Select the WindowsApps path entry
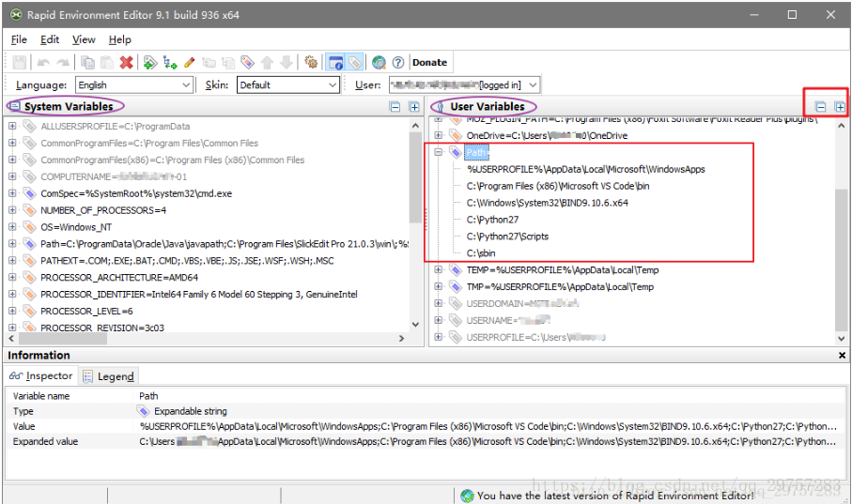 586,169
